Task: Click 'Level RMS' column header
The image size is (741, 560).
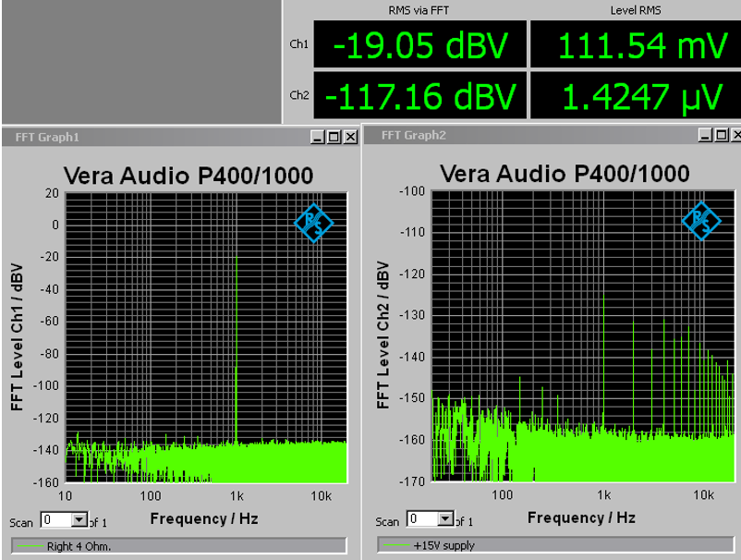Action: [x=636, y=10]
